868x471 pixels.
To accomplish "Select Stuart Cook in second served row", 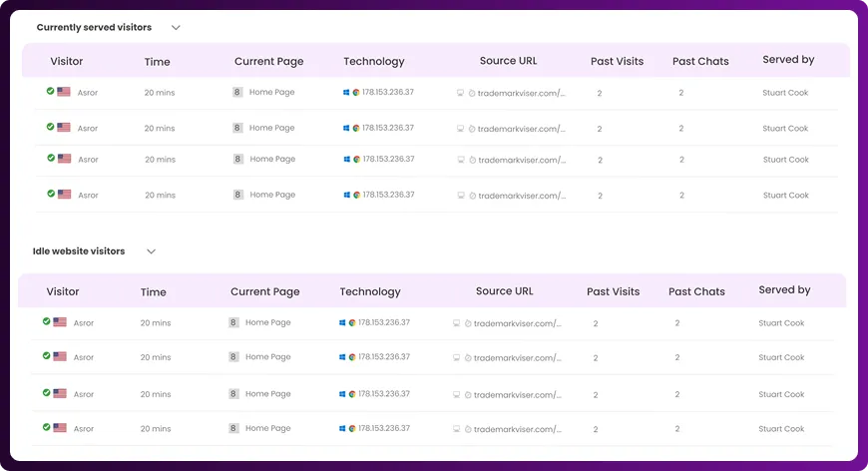I will (x=785, y=129).
